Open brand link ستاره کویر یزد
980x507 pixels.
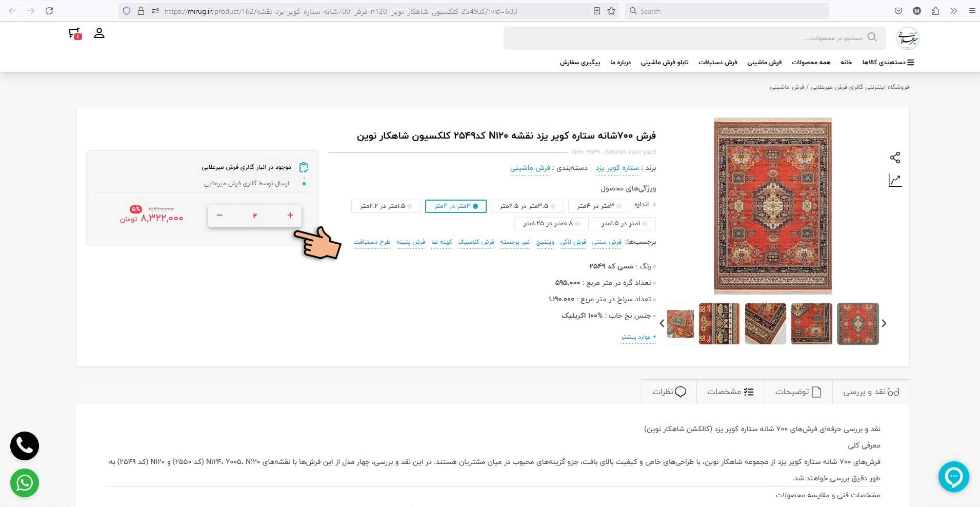(x=617, y=168)
